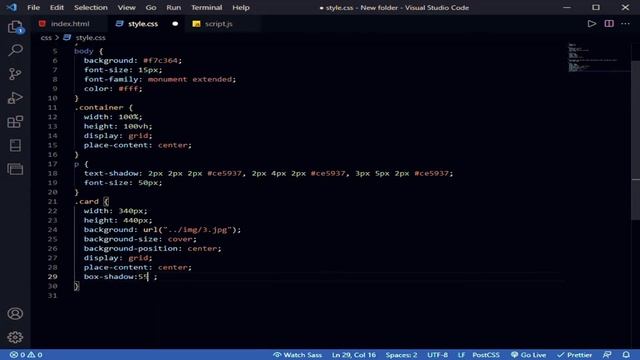Open the errors and warnings status indicator
This screenshot has width=640, height=360.
26,355
